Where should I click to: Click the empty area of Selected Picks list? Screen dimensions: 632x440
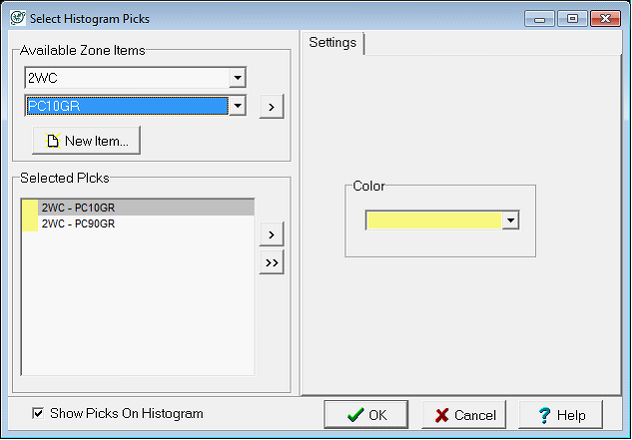[x=140, y=310]
